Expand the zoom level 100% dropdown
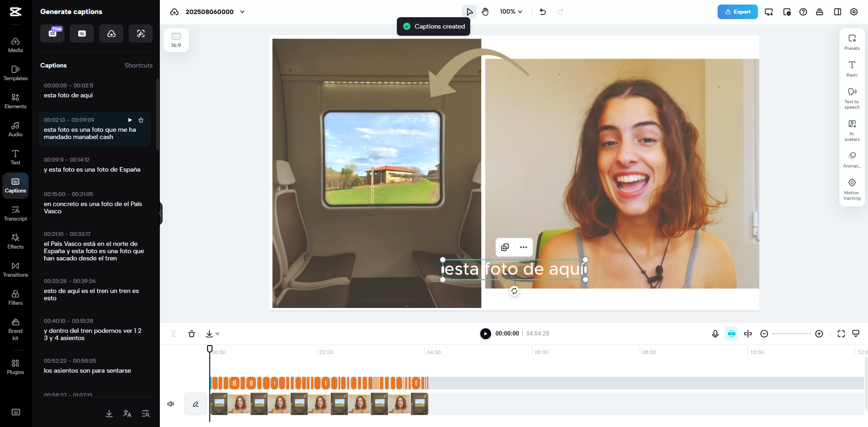 (510, 12)
